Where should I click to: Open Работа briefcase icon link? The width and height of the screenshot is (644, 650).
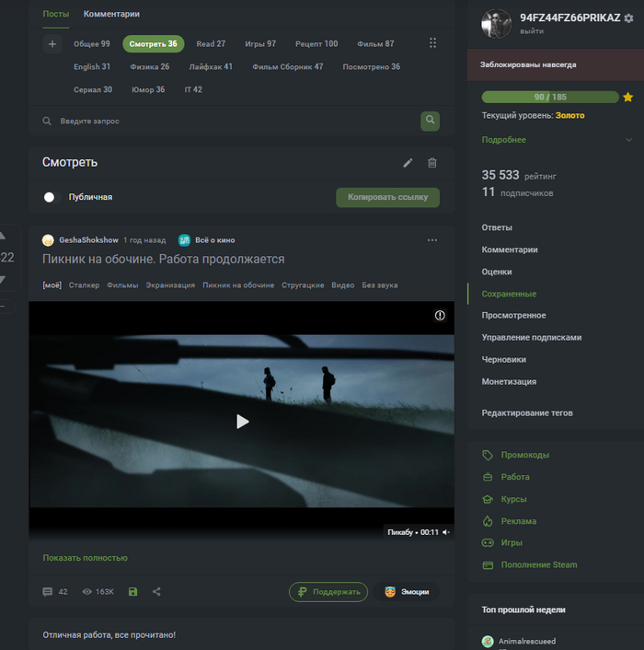(x=488, y=477)
